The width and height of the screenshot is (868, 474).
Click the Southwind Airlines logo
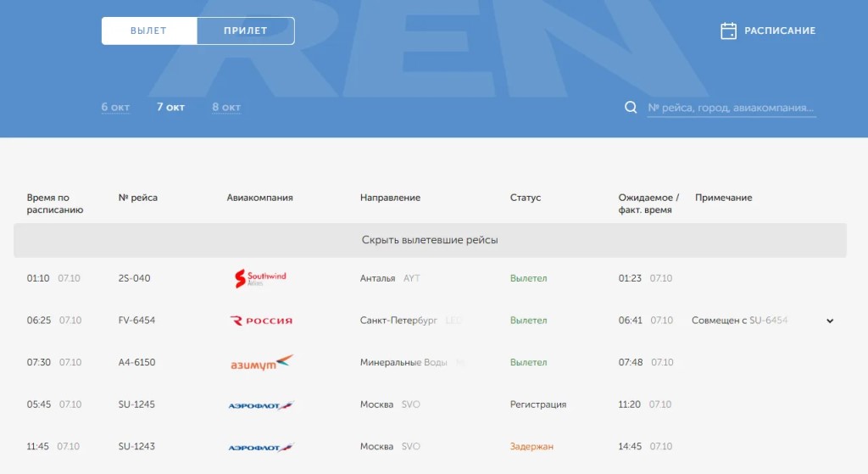pyautogui.click(x=260, y=278)
